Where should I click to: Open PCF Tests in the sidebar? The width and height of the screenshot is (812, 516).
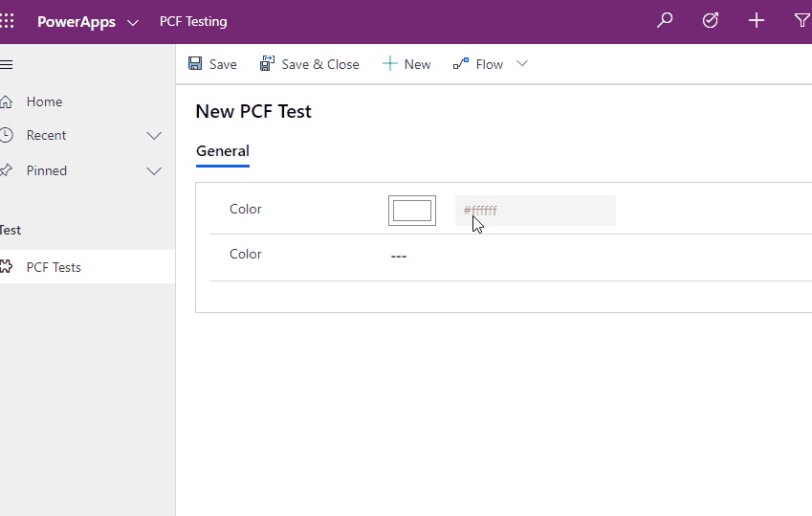[87, 267]
